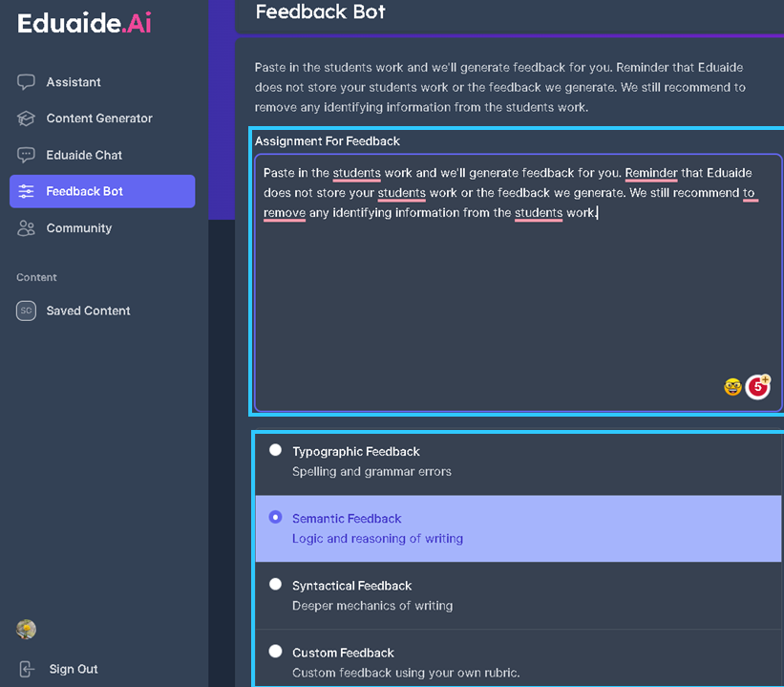
Task: Click the Assistant chat bubble icon
Action: click(26, 82)
